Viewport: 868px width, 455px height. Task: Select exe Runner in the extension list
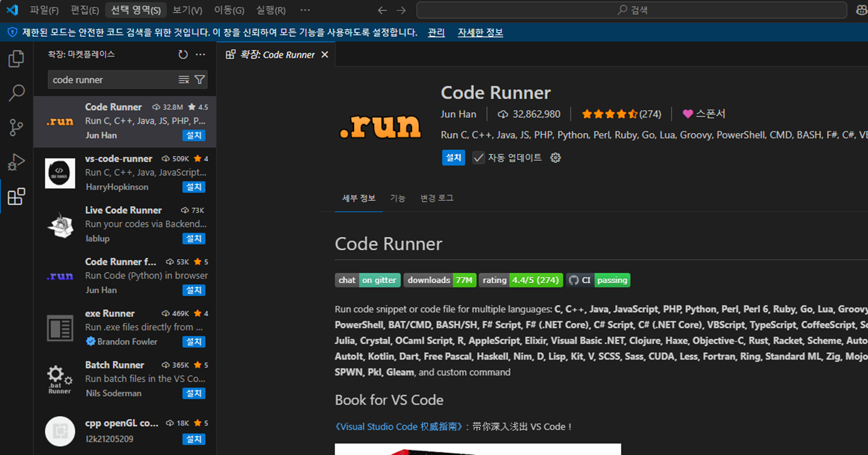click(x=125, y=328)
